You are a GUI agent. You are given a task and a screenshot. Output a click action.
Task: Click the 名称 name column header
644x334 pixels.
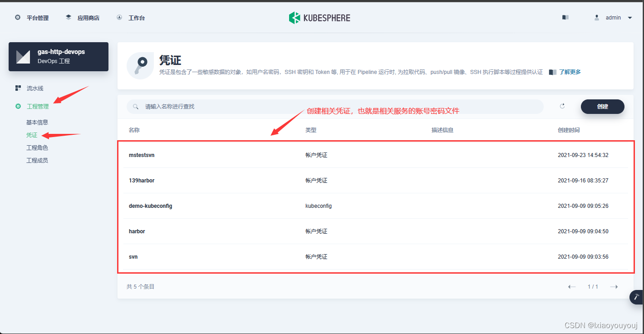[x=134, y=130]
